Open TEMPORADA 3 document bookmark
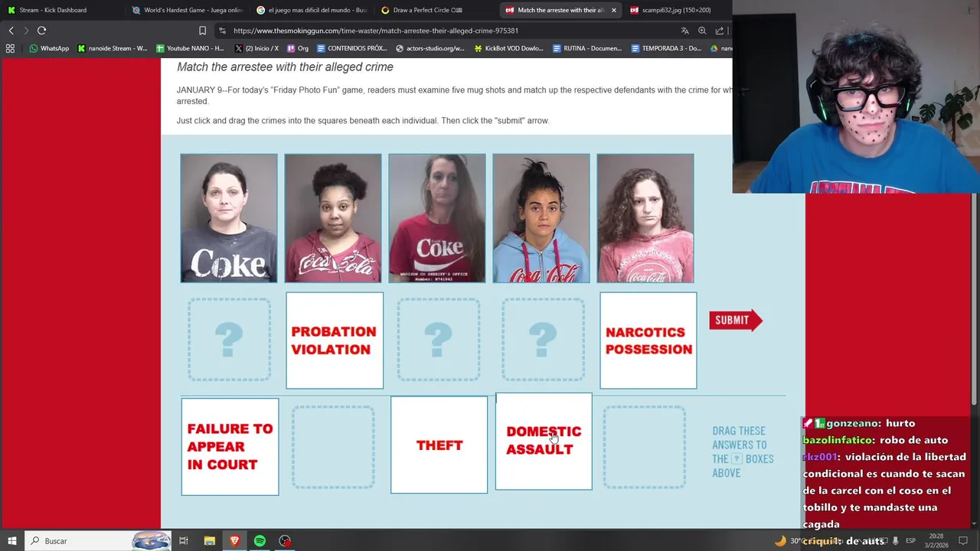The image size is (980, 551). click(666, 48)
